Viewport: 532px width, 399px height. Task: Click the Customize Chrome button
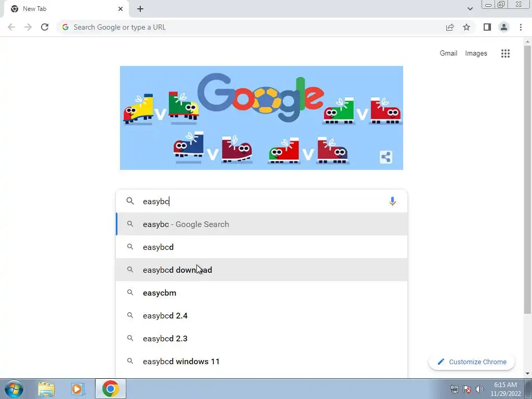point(472,362)
